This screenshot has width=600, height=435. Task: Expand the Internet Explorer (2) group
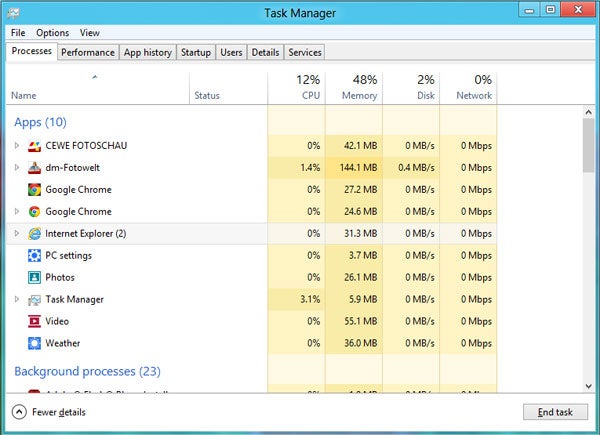point(17,234)
